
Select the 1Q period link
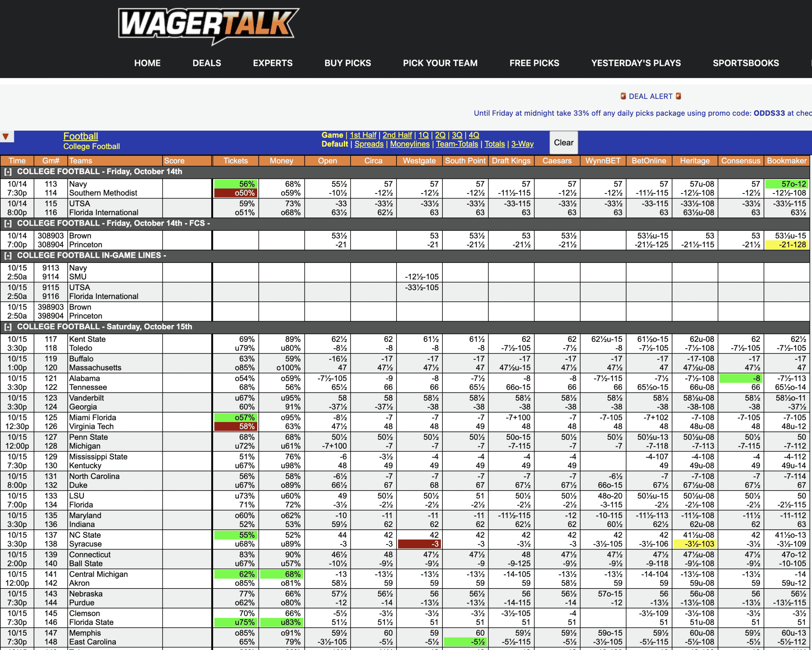[424, 135]
